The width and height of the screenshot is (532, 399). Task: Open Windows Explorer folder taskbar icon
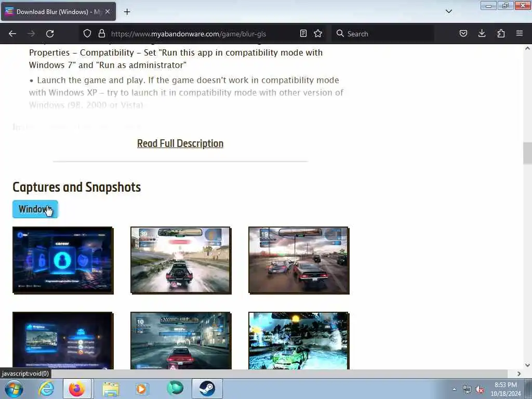[x=111, y=389]
